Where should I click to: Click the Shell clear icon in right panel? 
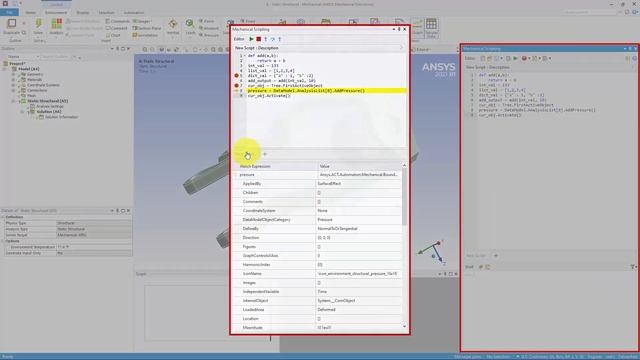tap(481, 267)
